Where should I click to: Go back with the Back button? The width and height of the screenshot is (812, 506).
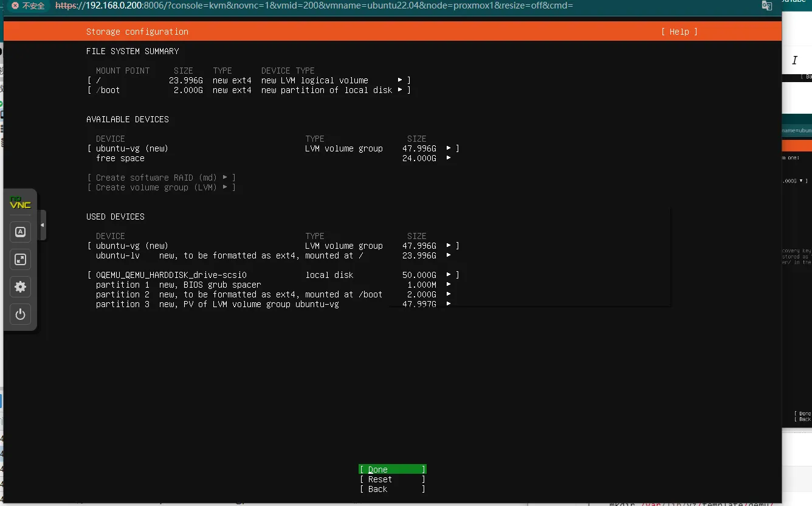click(392, 489)
